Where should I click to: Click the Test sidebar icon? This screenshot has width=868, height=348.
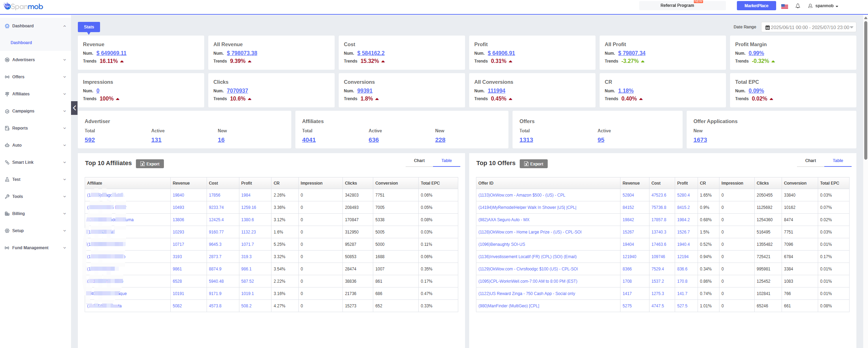(7, 179)
